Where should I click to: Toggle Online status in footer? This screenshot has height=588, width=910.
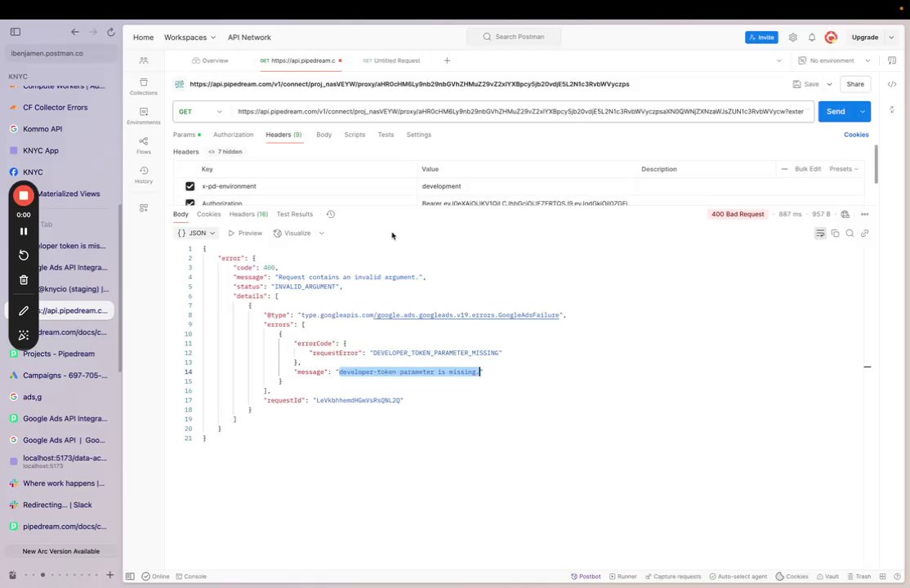(x=155, y=577)
